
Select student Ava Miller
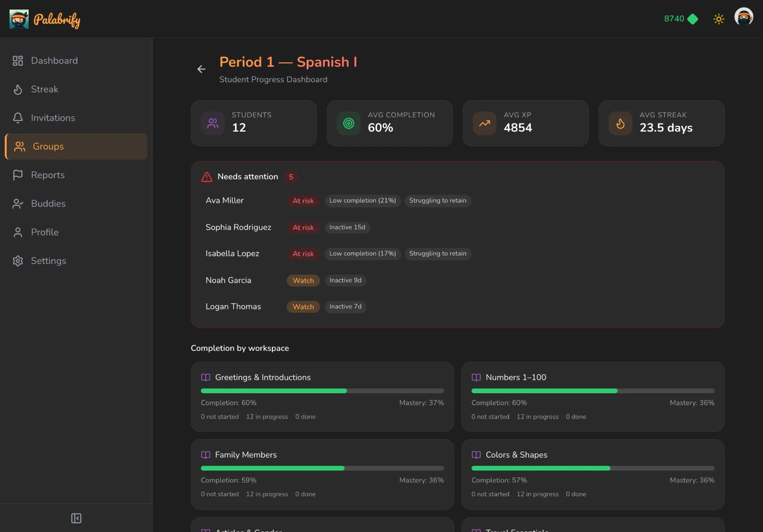[x=225, y=201]
